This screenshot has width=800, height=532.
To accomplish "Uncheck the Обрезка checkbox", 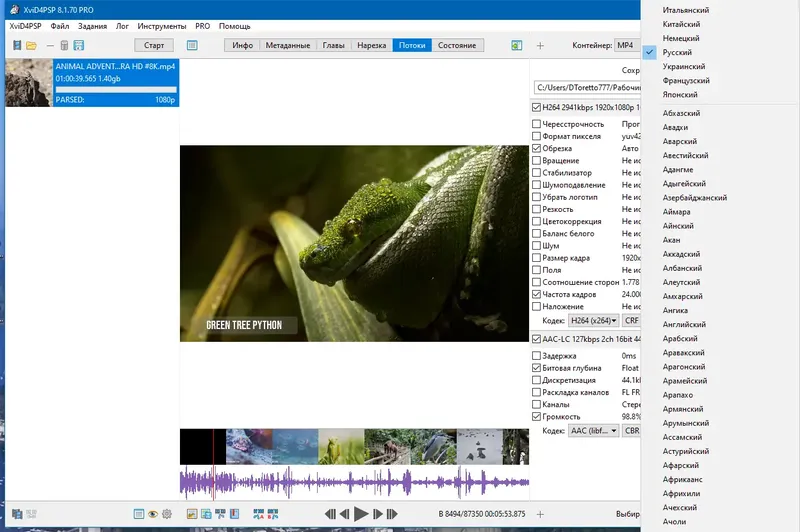I will [x=537, y=148].
